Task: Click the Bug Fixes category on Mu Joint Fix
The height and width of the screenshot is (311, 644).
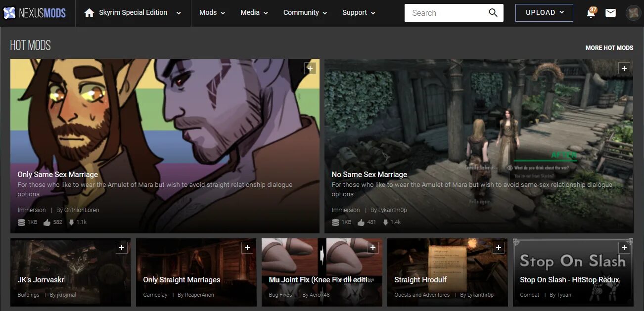Action: [x=280, y=295]
